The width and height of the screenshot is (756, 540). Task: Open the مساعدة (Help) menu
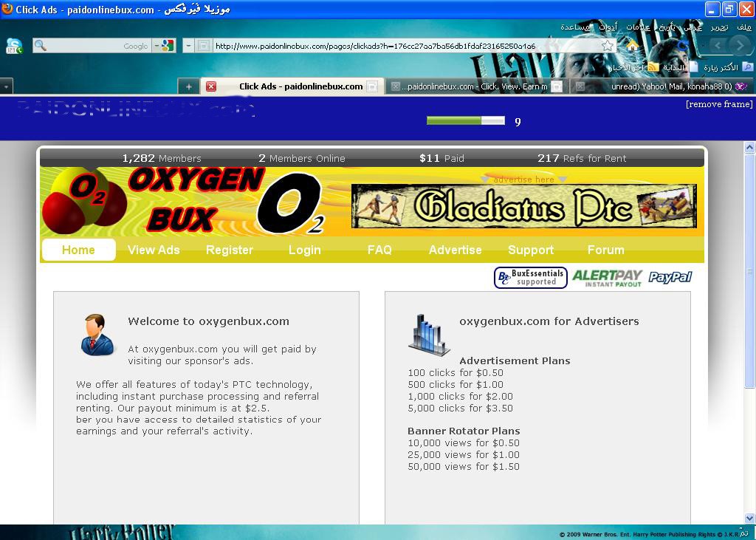tap(574, 27)
